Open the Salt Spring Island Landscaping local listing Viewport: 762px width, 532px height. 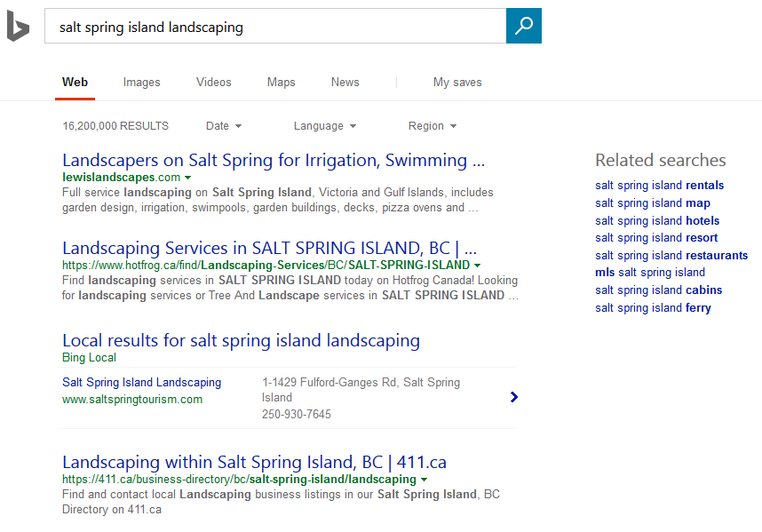(x=142, y=383)
